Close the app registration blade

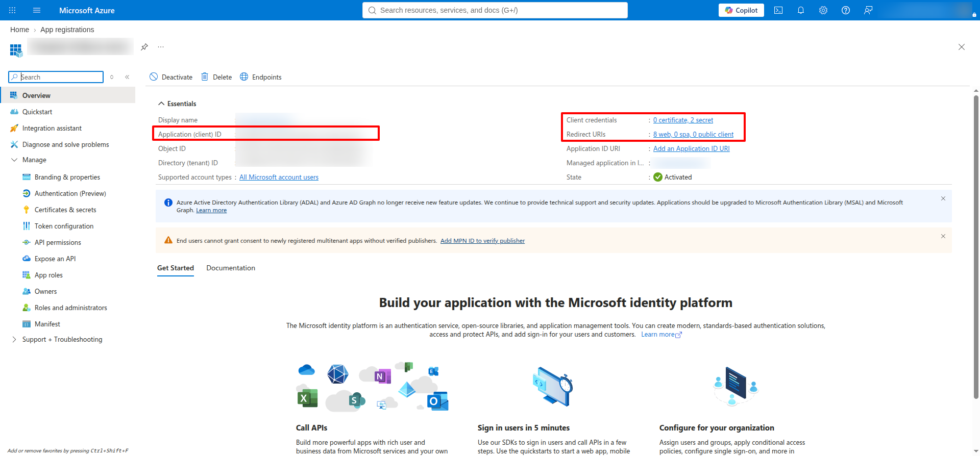(962, 47)
